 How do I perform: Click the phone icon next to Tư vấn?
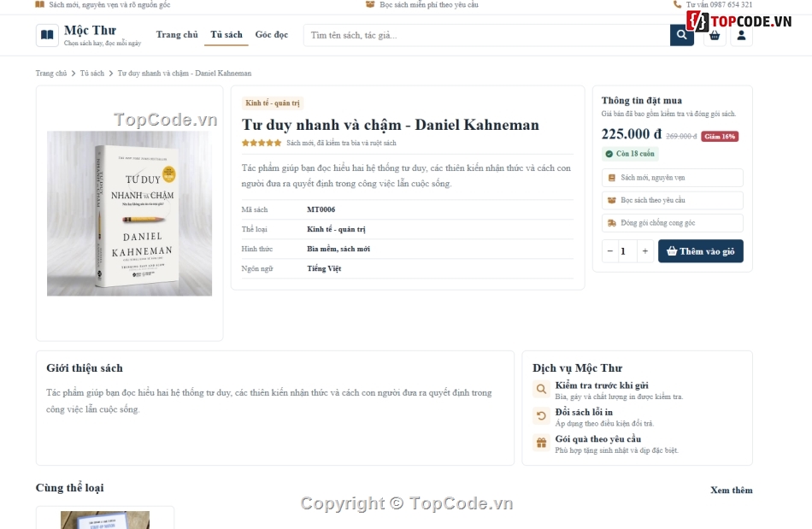(677, 4)
